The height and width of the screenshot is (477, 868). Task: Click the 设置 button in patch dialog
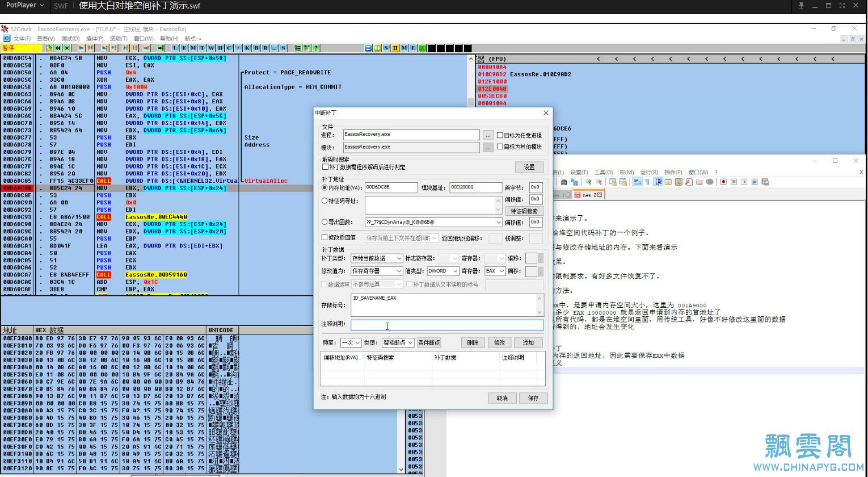click(529, 168)
